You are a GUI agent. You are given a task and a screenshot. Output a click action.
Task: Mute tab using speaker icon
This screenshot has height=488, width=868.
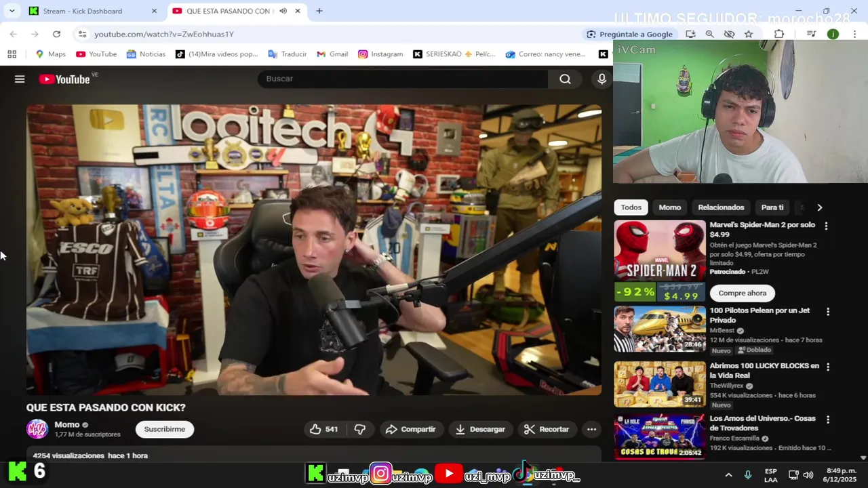coord(283,11)
